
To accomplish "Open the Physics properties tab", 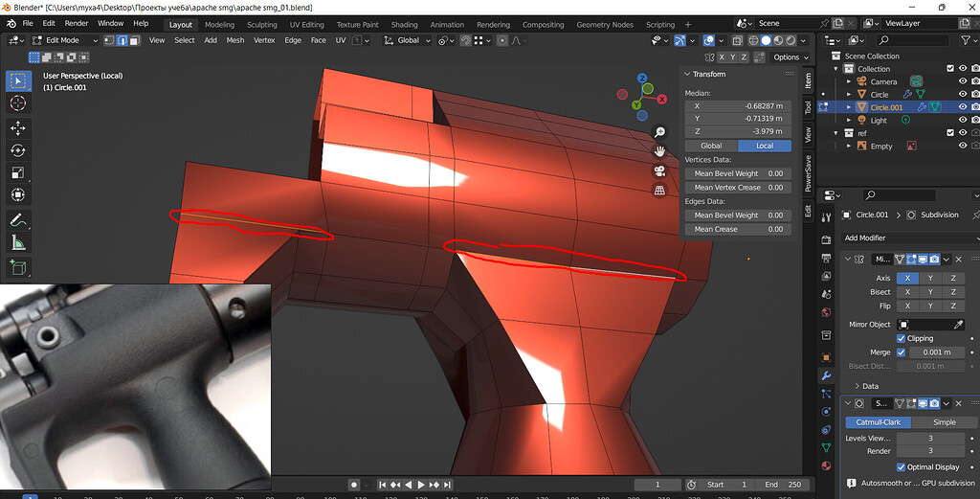I will coord(826,412).
